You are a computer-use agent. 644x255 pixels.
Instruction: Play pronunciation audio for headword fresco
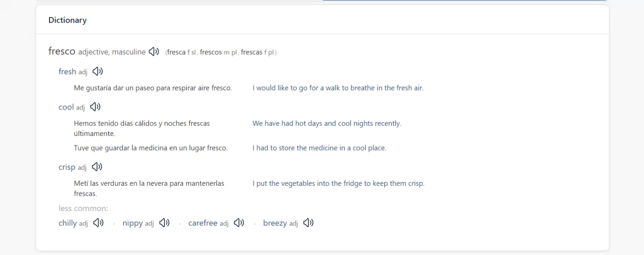[154, 52]
